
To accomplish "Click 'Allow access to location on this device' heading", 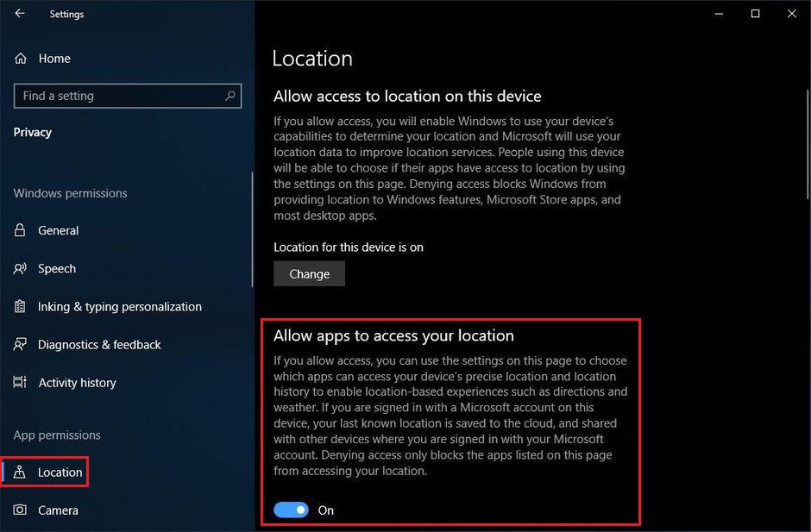I will [x=407, y=97].
